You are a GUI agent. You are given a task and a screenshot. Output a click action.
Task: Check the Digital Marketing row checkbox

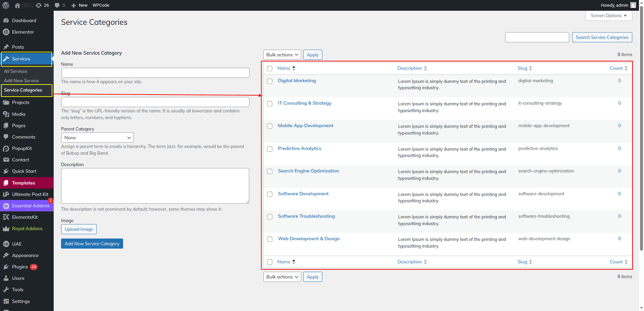270,81
